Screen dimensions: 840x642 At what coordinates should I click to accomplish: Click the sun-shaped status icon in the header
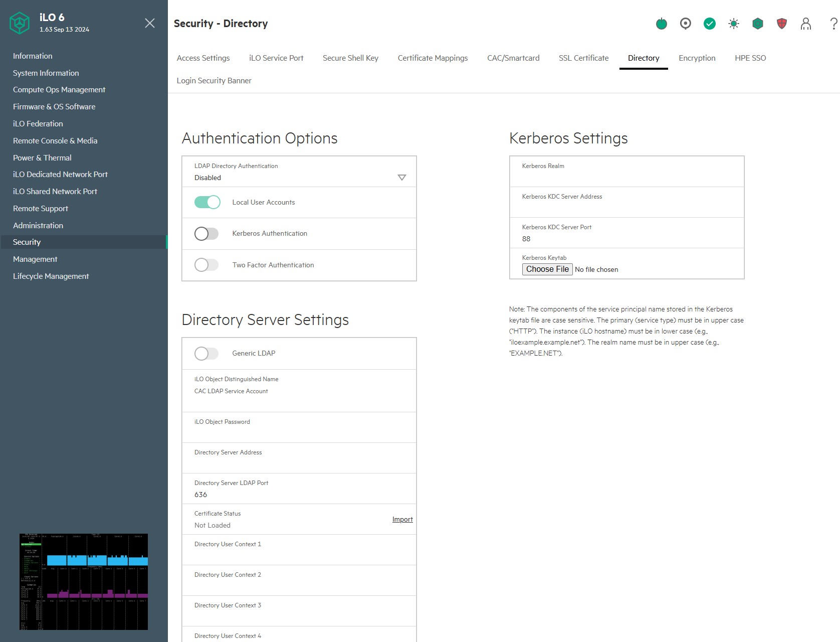click(x=733, y=24)
